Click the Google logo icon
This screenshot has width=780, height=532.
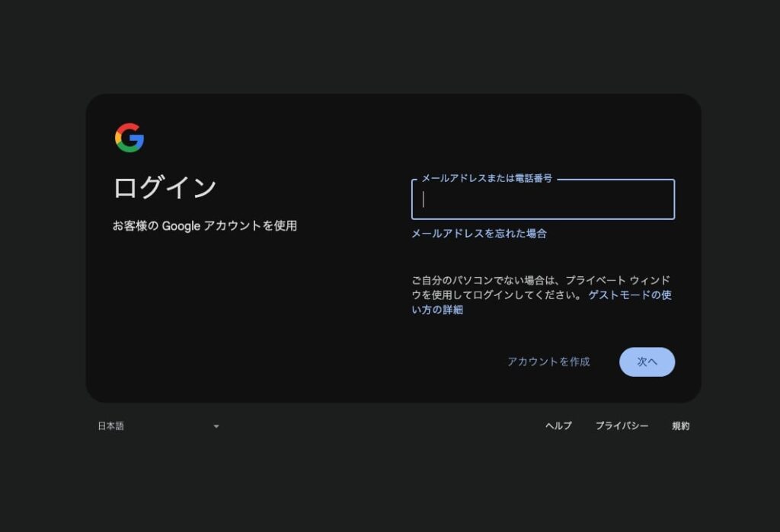coord(129,138)
